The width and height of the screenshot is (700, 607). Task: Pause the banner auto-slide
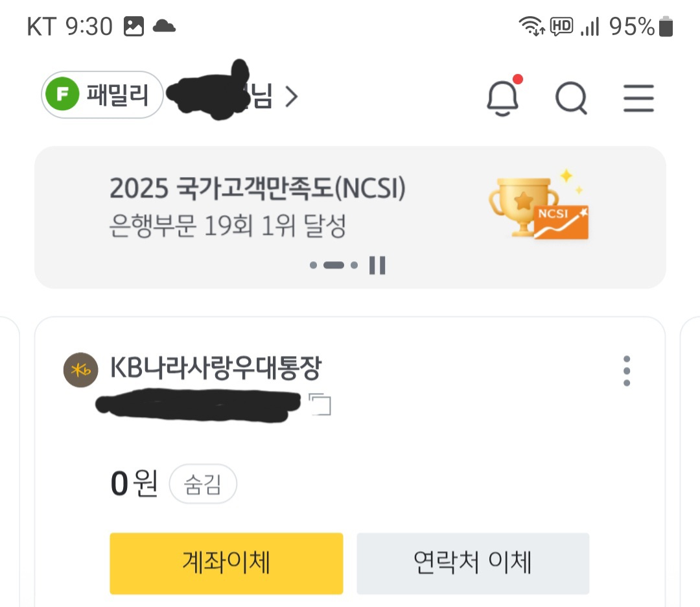(x=377, y=265)
